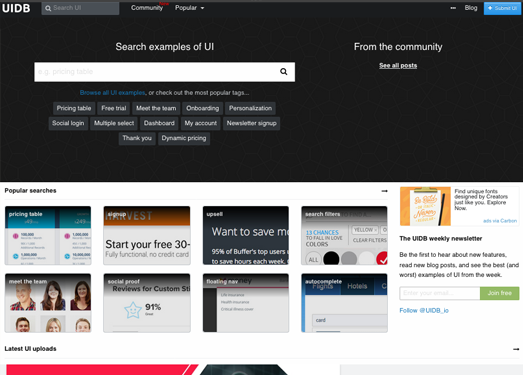Select the Dashboard tag

(159, 123)
